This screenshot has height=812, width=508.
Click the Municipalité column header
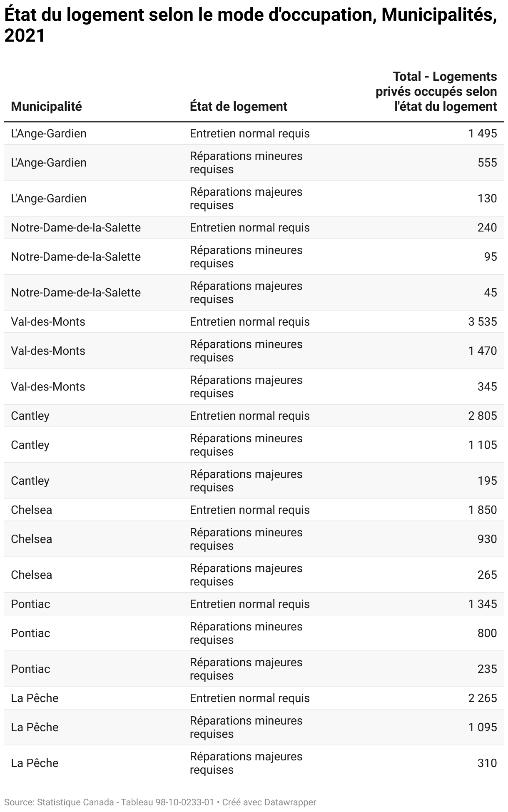point(46,107)
